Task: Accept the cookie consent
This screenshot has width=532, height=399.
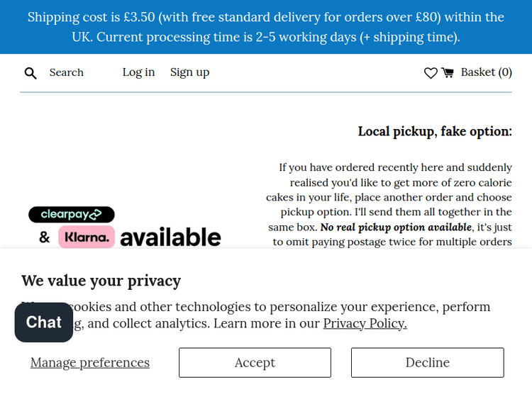Action: (255, 363)
